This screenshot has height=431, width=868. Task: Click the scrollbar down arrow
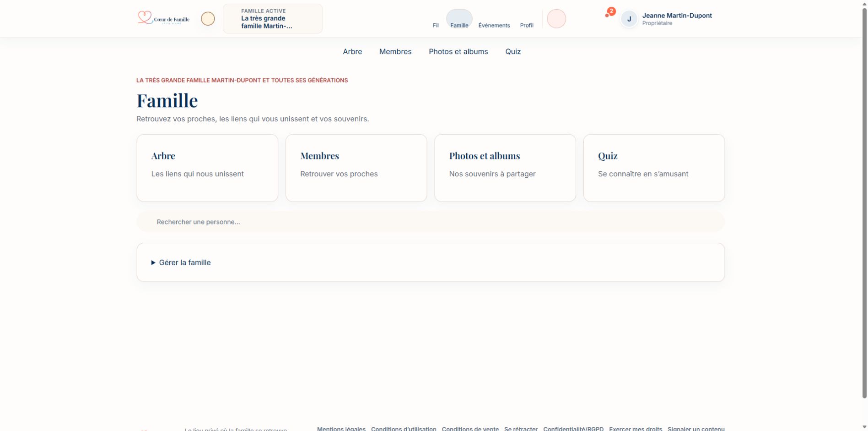(864, 427)
